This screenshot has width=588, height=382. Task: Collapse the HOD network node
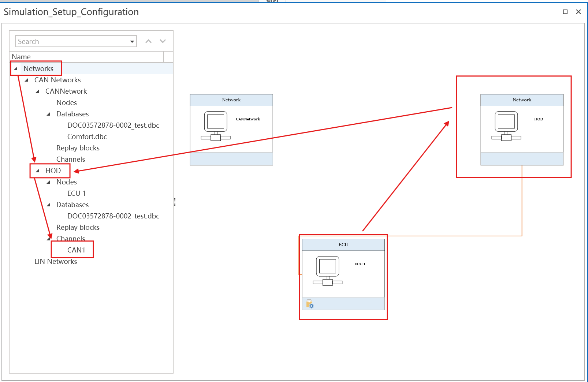pyautogui.click(x=37, y=171)
